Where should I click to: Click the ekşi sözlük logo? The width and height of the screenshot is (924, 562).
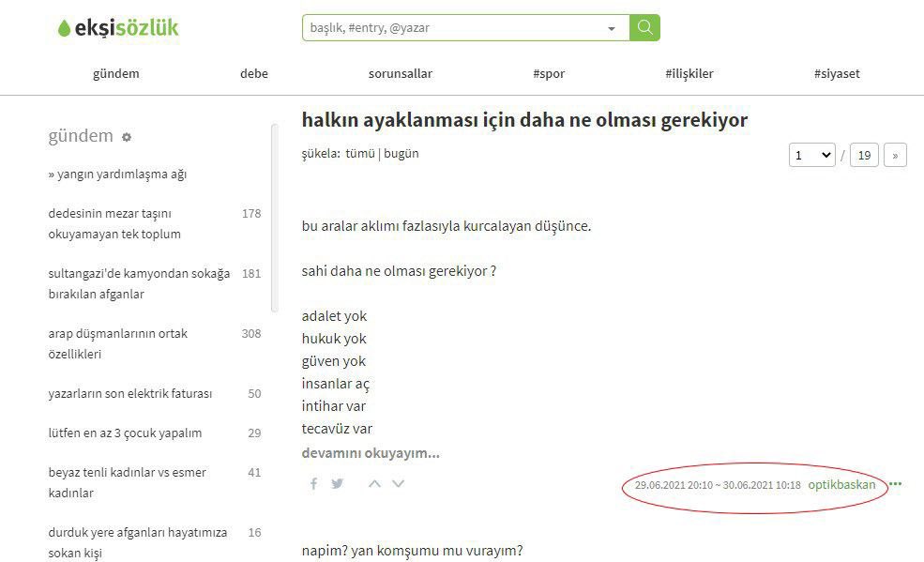tap(118, 28)
